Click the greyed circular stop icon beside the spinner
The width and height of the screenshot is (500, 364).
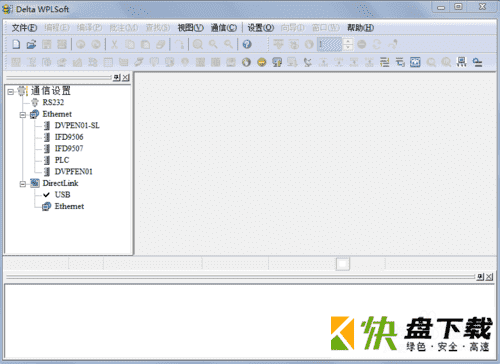(x=362, y=44)
